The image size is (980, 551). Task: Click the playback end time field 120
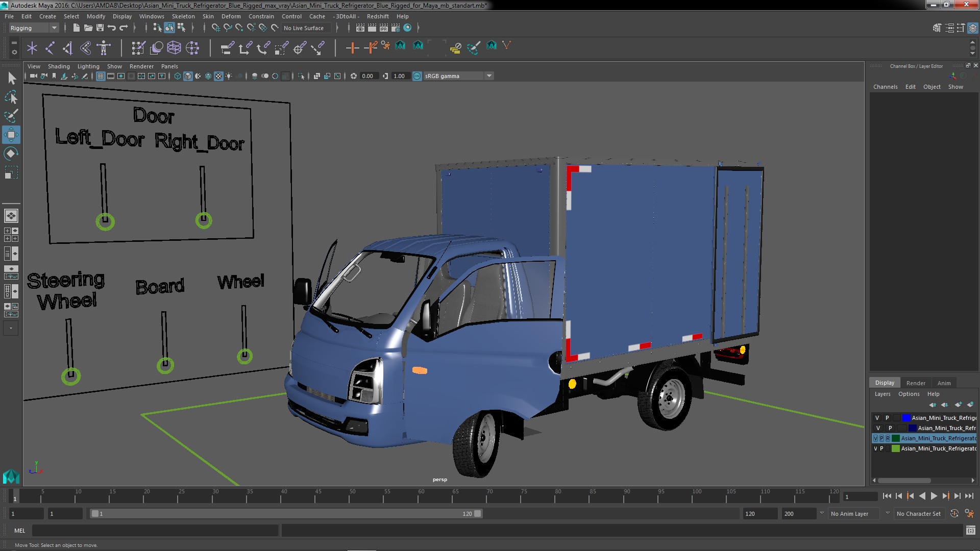pyautogui.click(x=759, y=514)
